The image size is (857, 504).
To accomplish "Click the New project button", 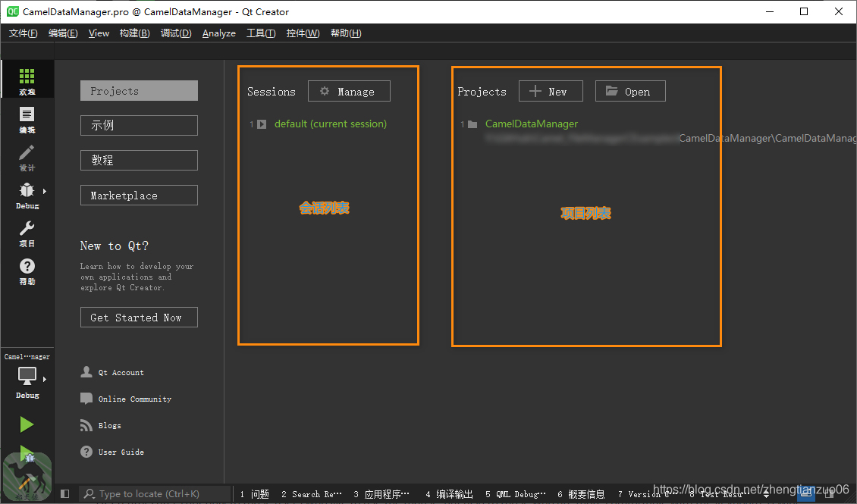I will tap(551, 91).
